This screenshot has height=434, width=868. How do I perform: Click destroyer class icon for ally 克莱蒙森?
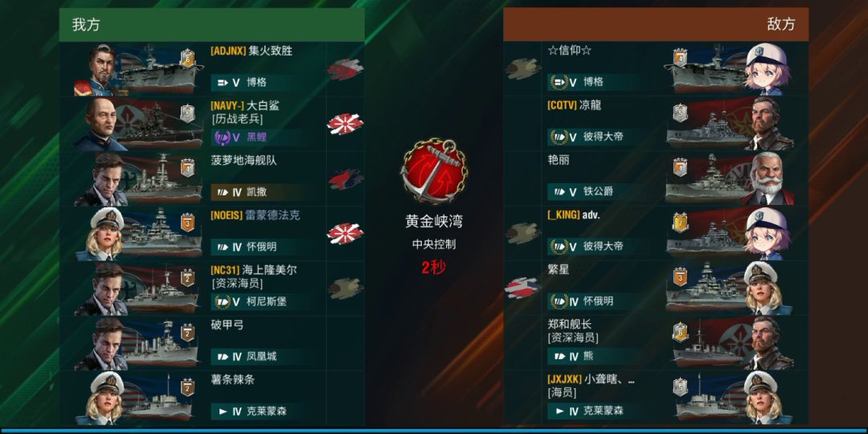tap(223, 411)
